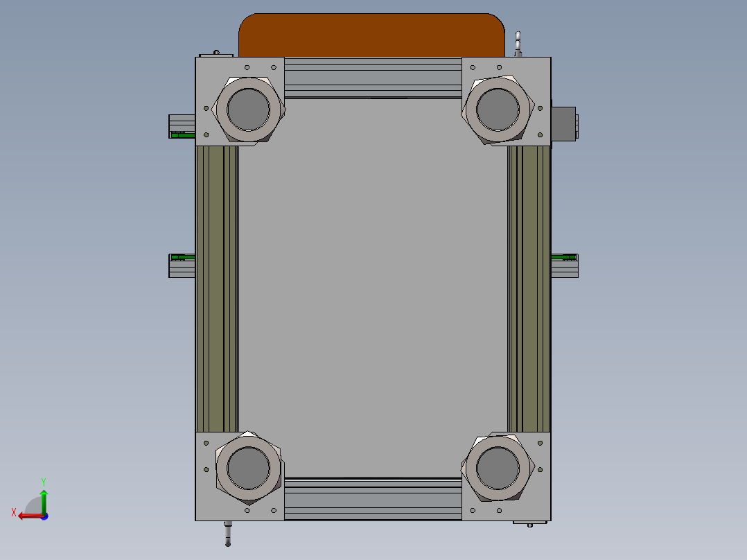
Task: Select the hex nut on the top-left corner plate
Action: tap(248, 110)
